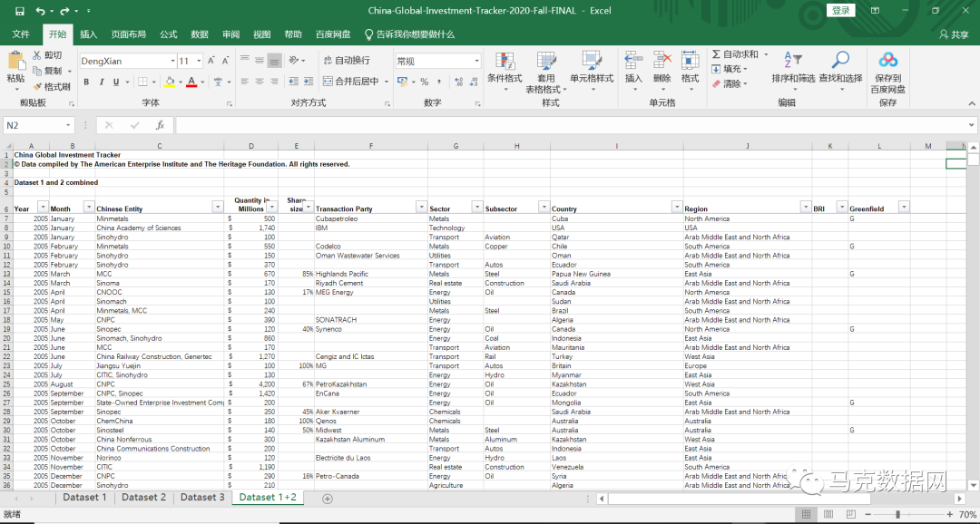Viewport: 980px width, 524px height.
Task: Open the Country column filter dropdown
Action: pyautogui.click(x=677, y=207)
